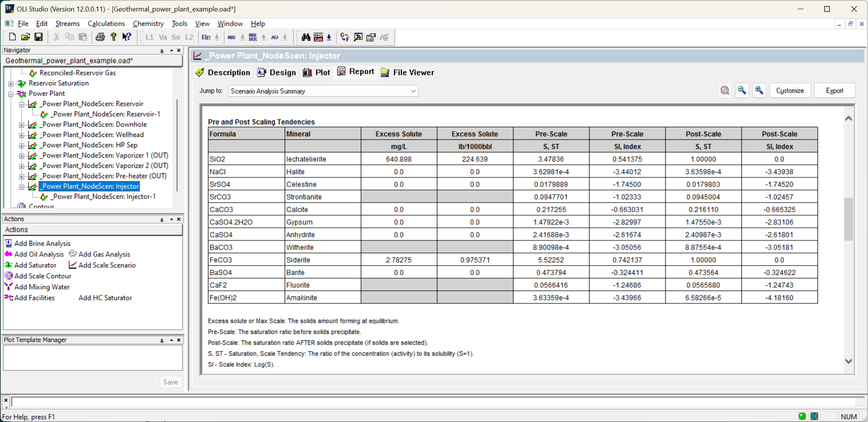Expand the Reservoir Saturation tree node
The width and height of the screenshot is (868, 422).
(11, 84)
